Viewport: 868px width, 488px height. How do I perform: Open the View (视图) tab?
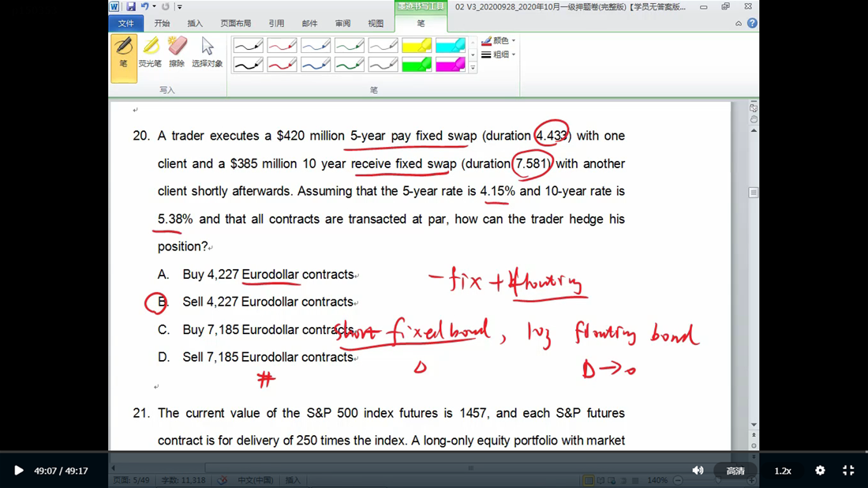click(x=376, y=23)
